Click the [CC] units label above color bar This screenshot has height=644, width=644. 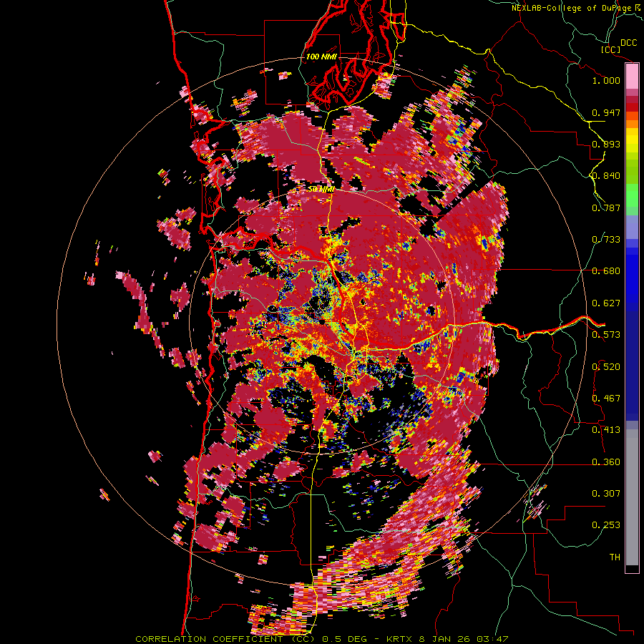coord(610,49)
